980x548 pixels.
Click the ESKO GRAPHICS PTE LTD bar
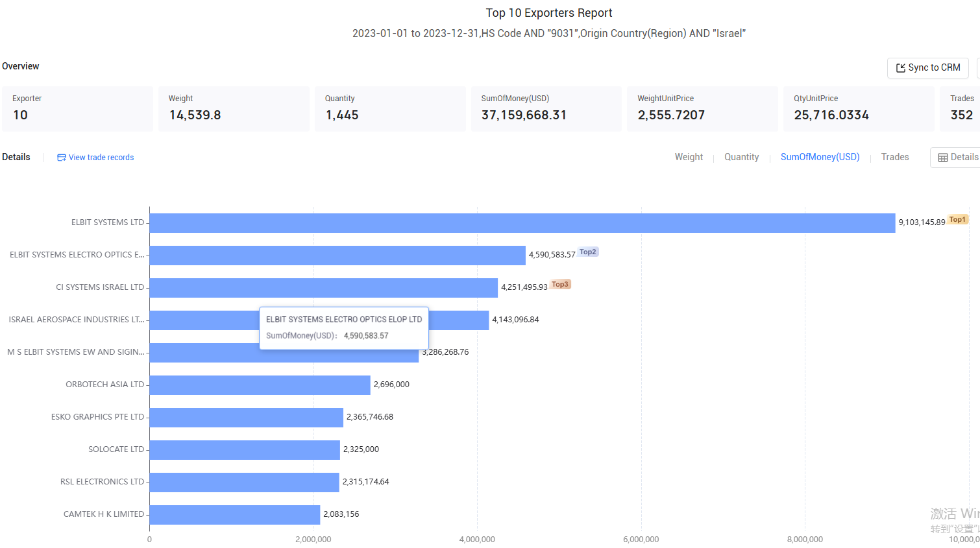tap(247, 417)
